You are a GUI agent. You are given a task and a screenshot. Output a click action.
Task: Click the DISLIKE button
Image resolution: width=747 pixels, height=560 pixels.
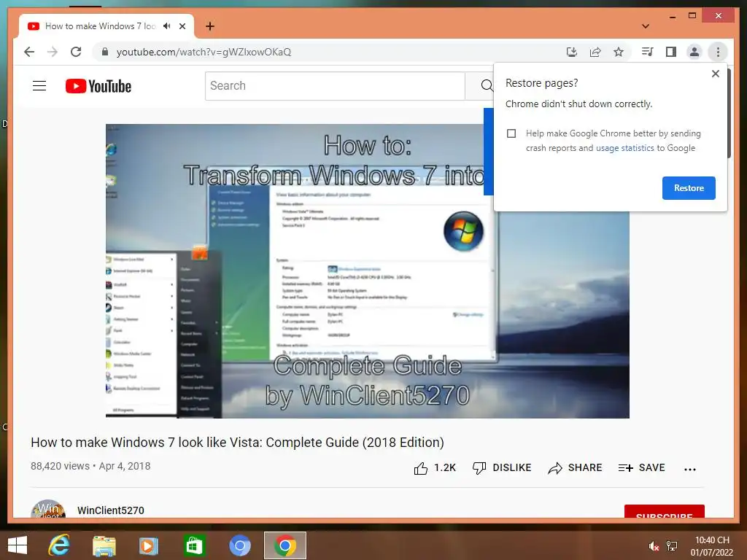click(502, 468)
